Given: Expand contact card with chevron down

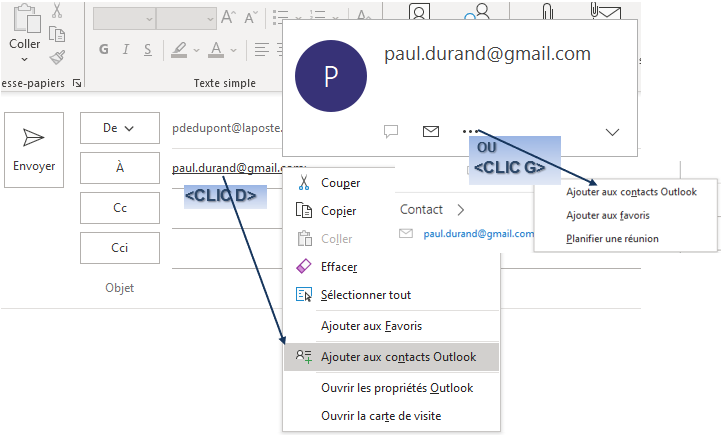Looking at the screenshot, I should pyautogui.click(x=612, y=132).
